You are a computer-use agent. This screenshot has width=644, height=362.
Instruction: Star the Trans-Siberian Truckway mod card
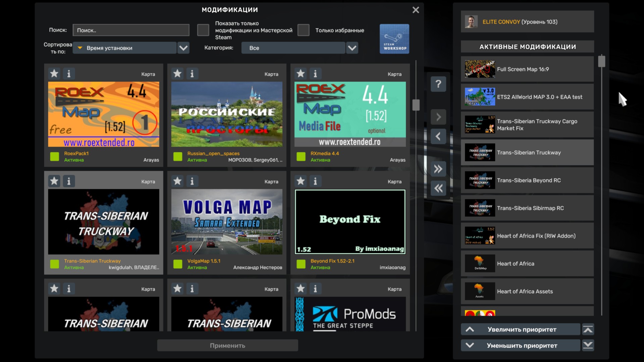54,181
